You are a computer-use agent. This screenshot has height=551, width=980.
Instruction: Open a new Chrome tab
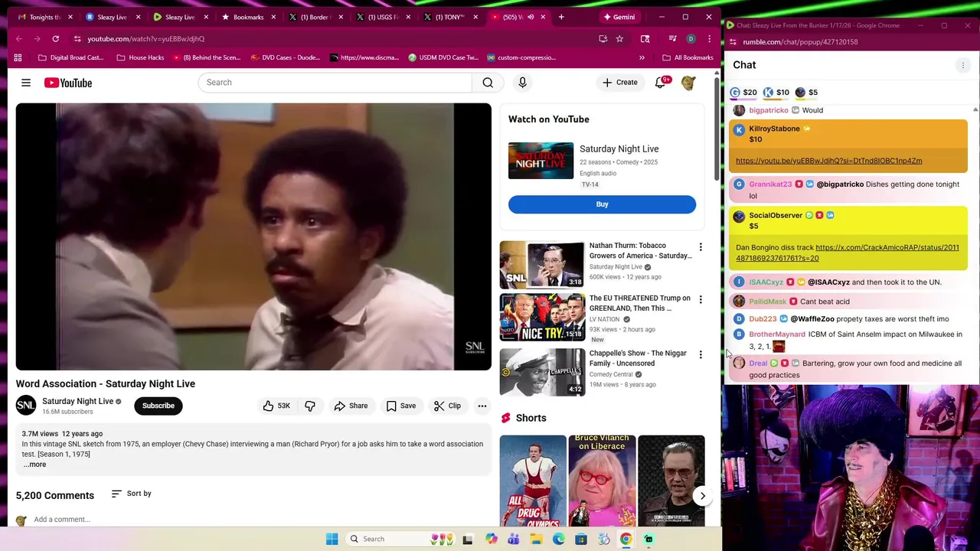click(x=561, y=17)
